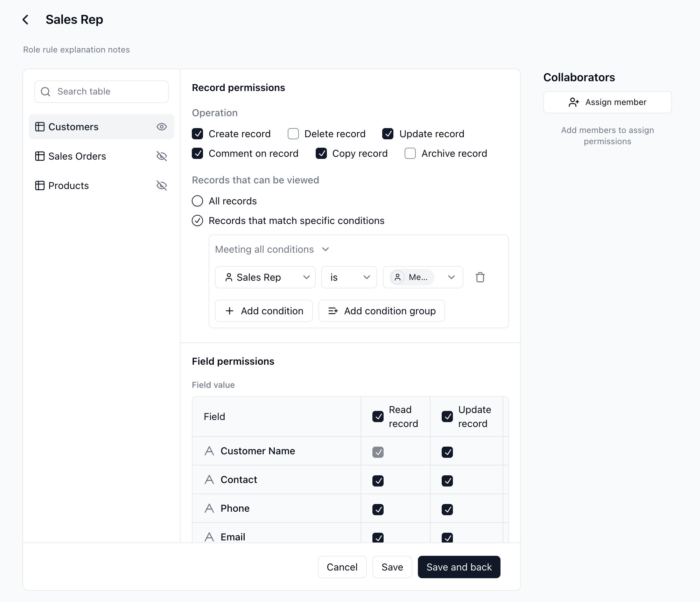Click the Customers table grid icon
The image size is (700, 602).
[40, 127]
